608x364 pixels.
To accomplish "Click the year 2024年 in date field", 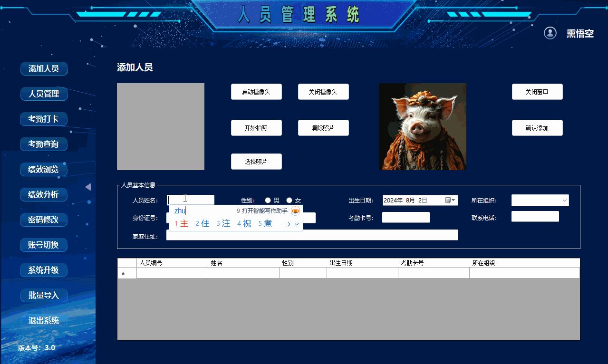I will coord(393,201).
